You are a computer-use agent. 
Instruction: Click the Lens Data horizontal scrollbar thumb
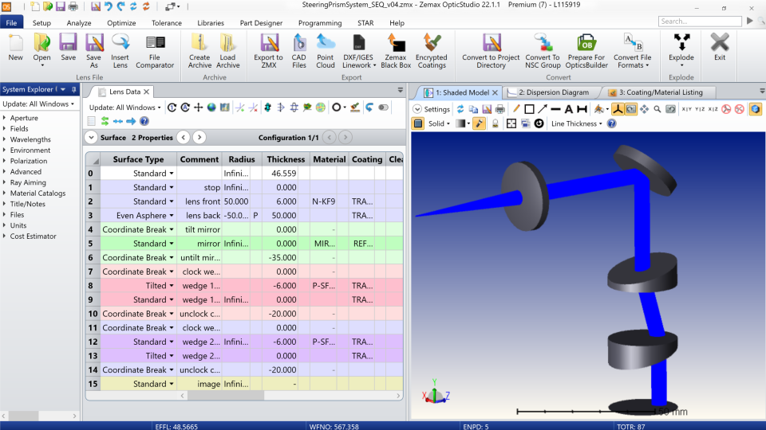tap(226, 395)
